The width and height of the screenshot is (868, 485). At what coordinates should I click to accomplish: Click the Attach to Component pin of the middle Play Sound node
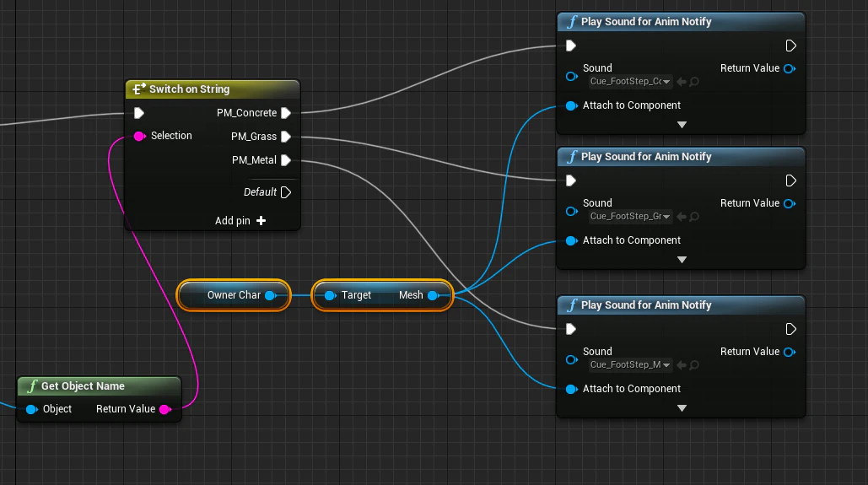[x=572, y=241]
